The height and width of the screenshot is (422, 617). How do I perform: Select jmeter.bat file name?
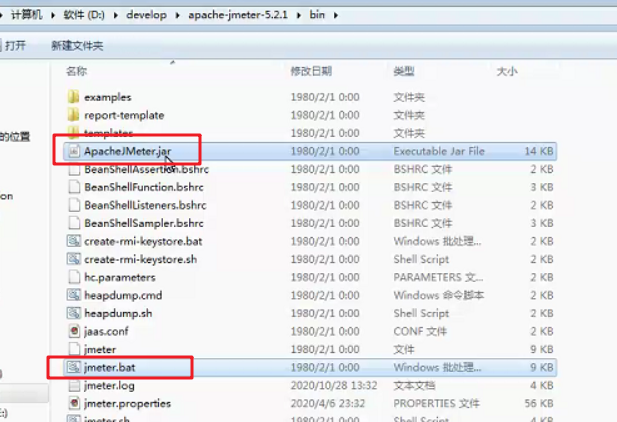coord(109,367)
